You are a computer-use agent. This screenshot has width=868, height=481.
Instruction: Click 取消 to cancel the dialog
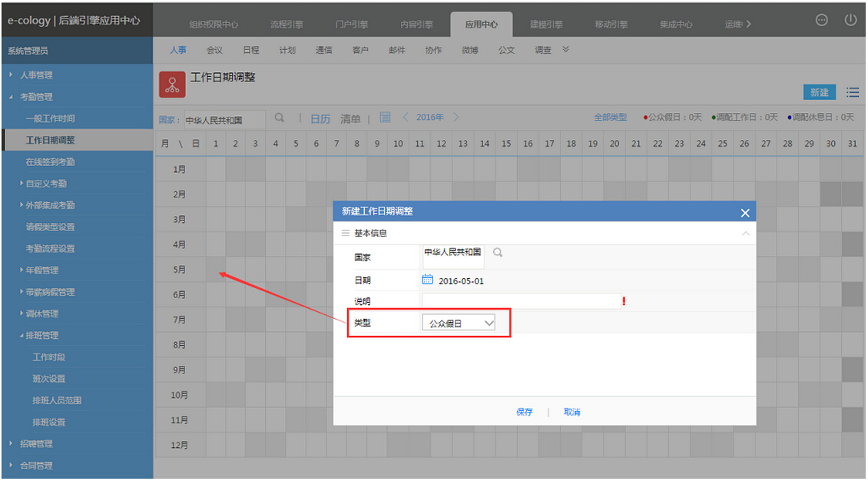pos(571,412)
